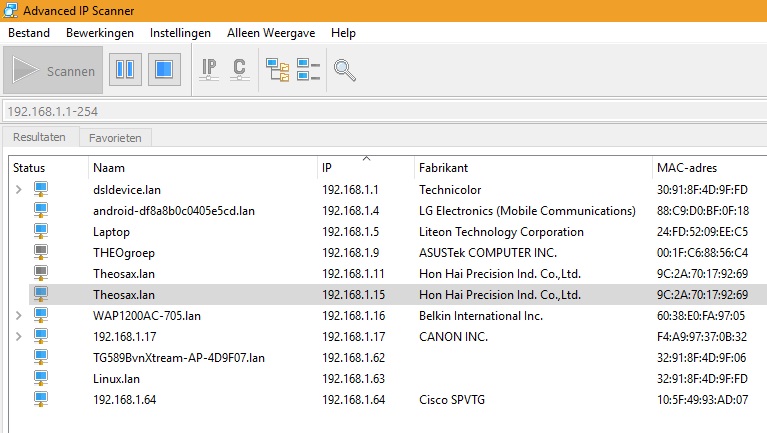The image size is (767, 433).
Task: Click the computer icon for Theosax.lan at 192.168.1.15
Action: click(x=41, y=295)
